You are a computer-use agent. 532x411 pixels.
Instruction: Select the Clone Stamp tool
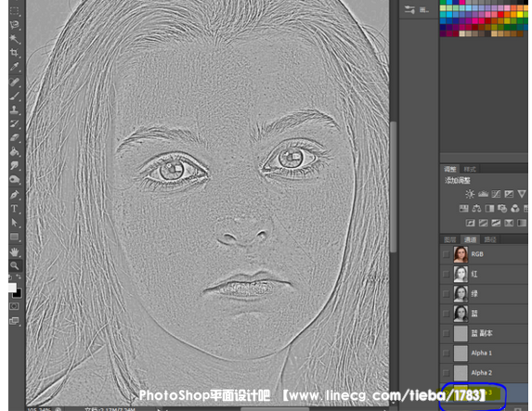pos(14,109)
